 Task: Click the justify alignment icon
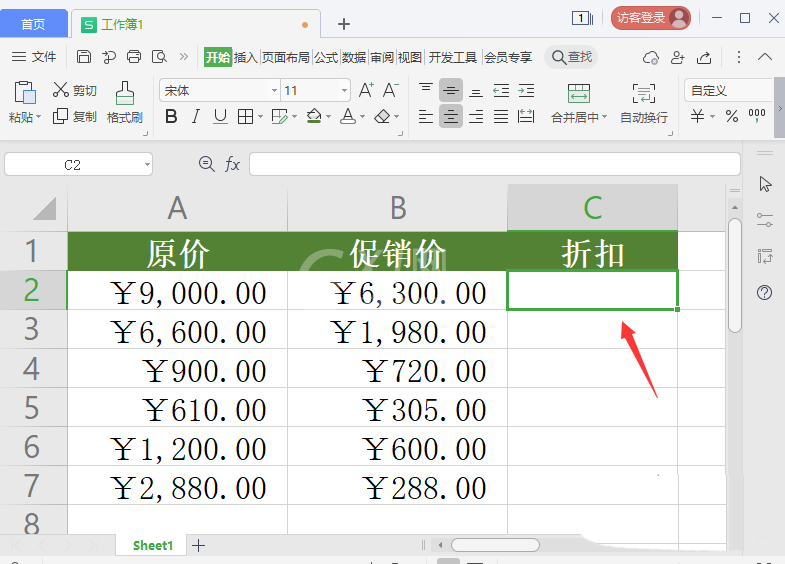coord(501,117)
